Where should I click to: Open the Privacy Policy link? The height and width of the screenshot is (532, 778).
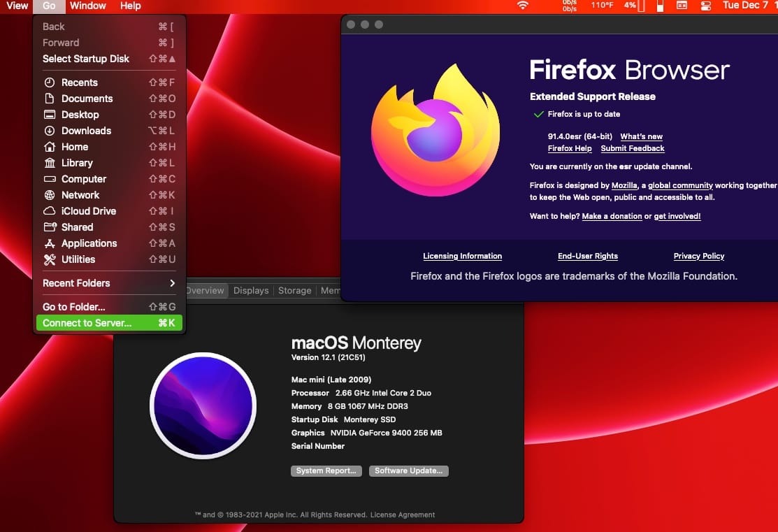click(x=698, y=256)
